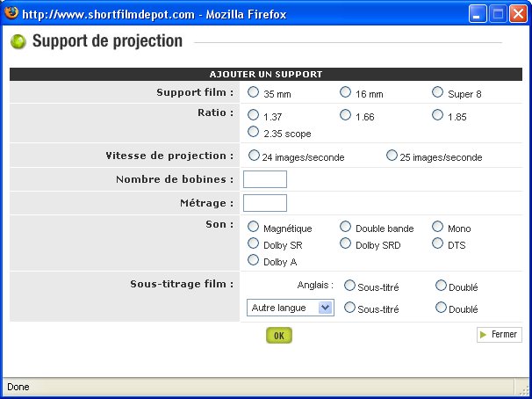The image size is (532, 399).
Task: Maximize the Firefox popup window
Action: (498, 14)
